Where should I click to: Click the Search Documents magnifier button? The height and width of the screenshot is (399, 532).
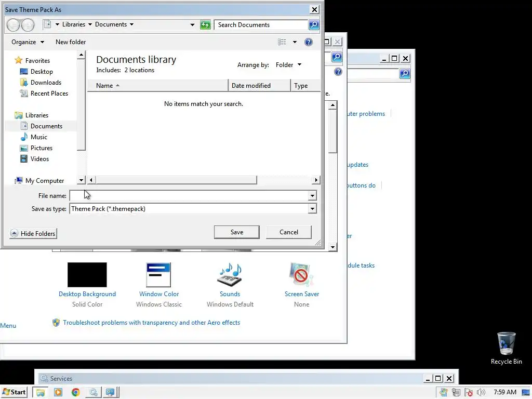314,25
